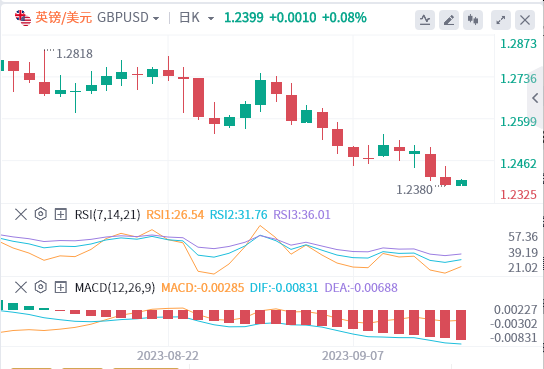This screenshot has height=369, width=544.
Task: Click the UK/US flag currency icon
Action: coord(23,18)
